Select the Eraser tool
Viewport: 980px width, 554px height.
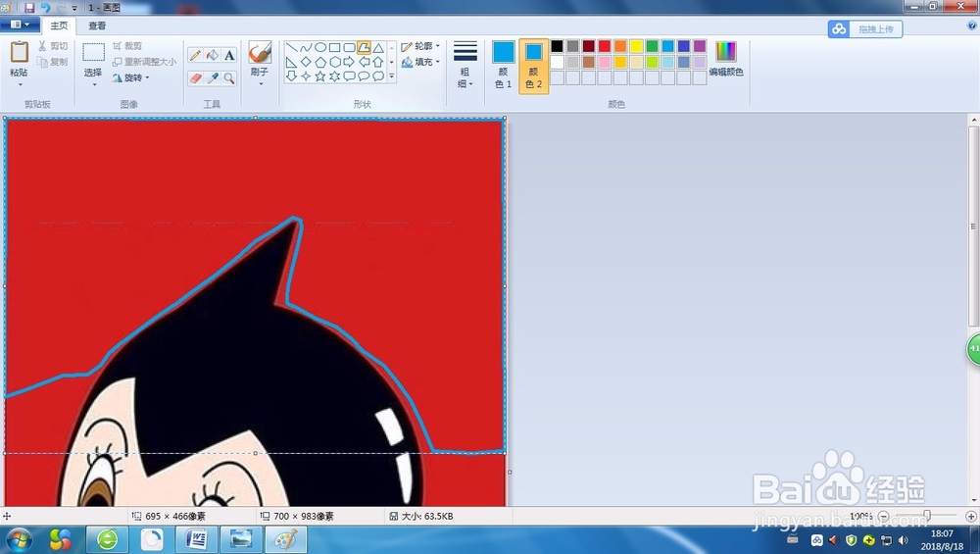point(195,78)
